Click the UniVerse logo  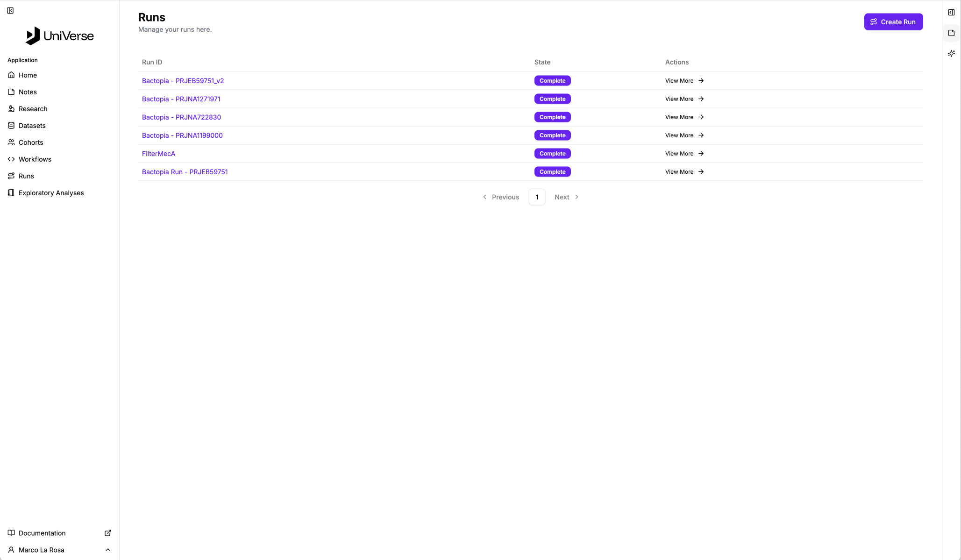(59, 36)
